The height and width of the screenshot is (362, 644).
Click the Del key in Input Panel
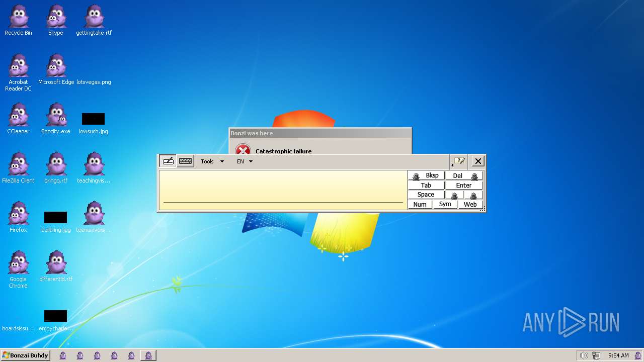tap(464, 175)
